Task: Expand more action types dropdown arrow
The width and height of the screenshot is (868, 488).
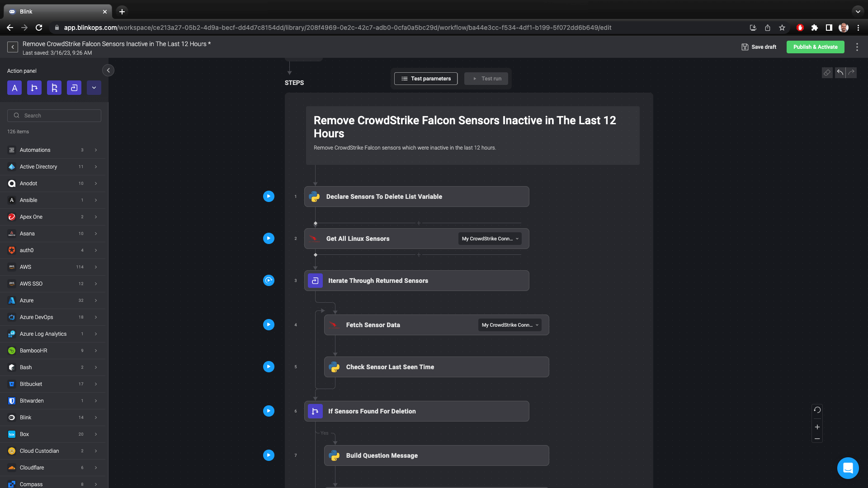Action: click(x=94, y=88)
